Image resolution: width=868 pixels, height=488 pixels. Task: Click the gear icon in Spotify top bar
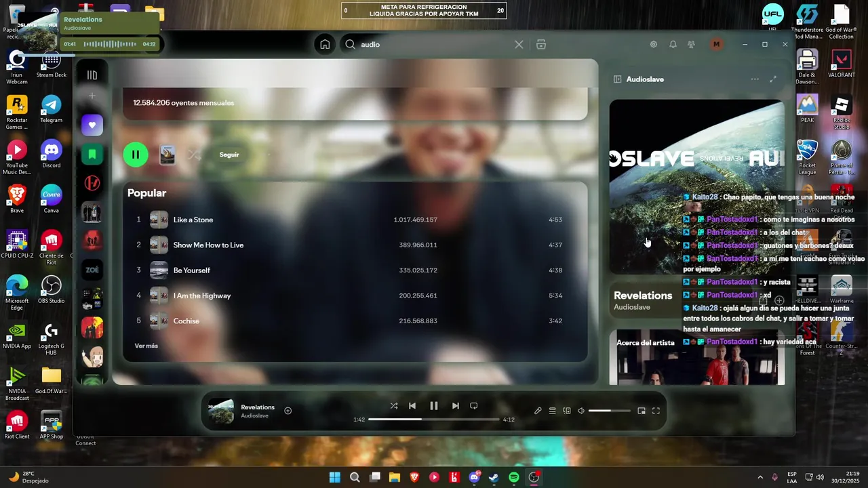(654, 45)
